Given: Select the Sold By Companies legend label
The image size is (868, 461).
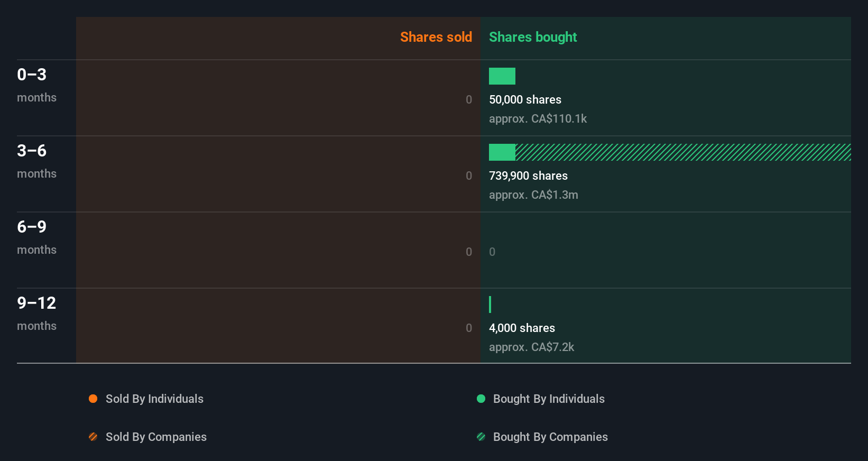Looking at the screenshot, I should 156,437.
